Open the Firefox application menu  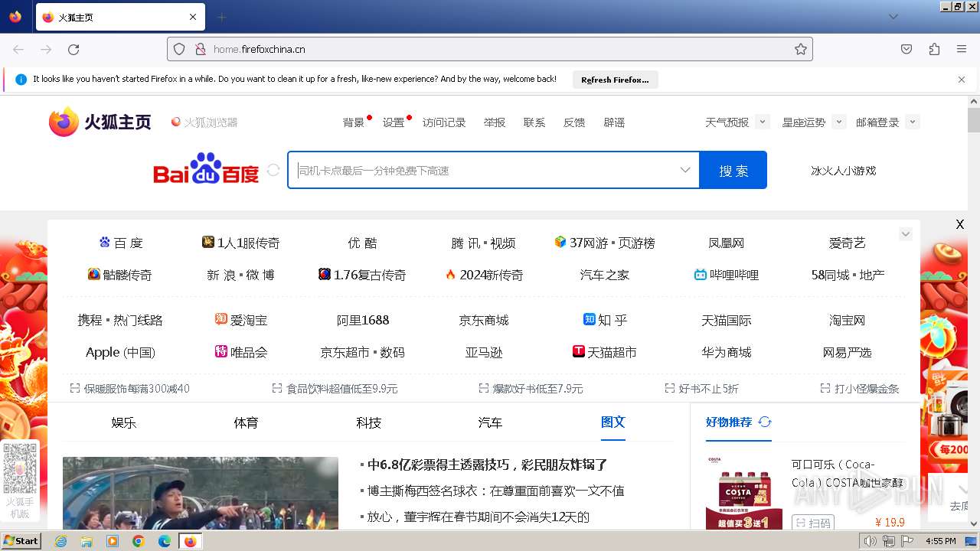point(962,49)
